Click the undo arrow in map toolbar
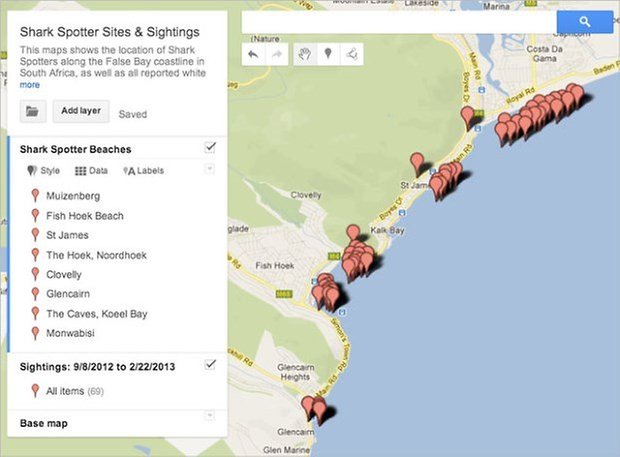This screenshot has height=457, width=620. (x=253, y=54)
